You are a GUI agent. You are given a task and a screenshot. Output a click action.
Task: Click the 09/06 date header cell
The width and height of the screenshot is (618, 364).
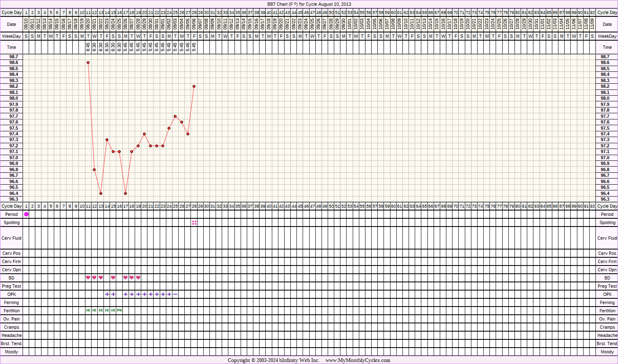pos(194,24)
